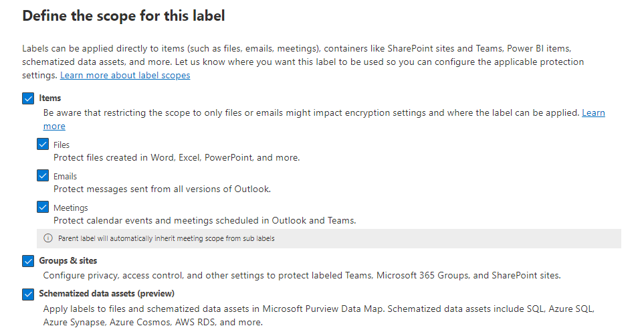Click the Groups & sites label text
The image size is (644, 334).
[x=68, y=261]
